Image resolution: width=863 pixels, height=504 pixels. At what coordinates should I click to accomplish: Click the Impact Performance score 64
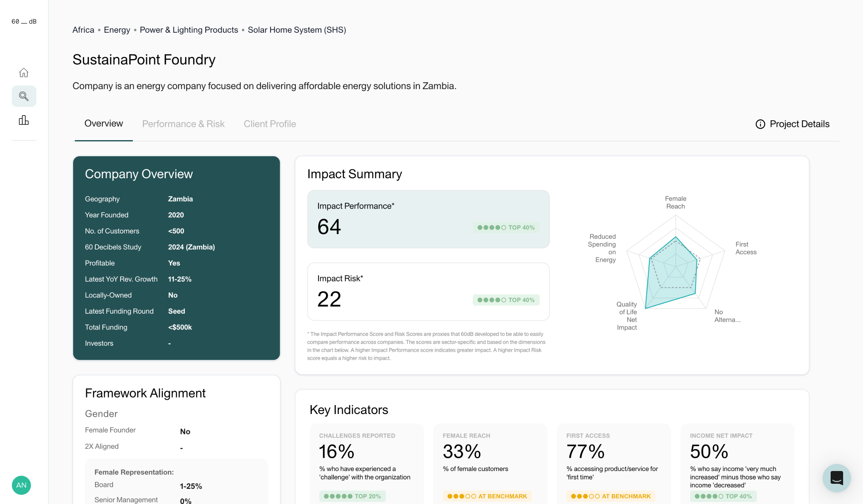point(329,226)
